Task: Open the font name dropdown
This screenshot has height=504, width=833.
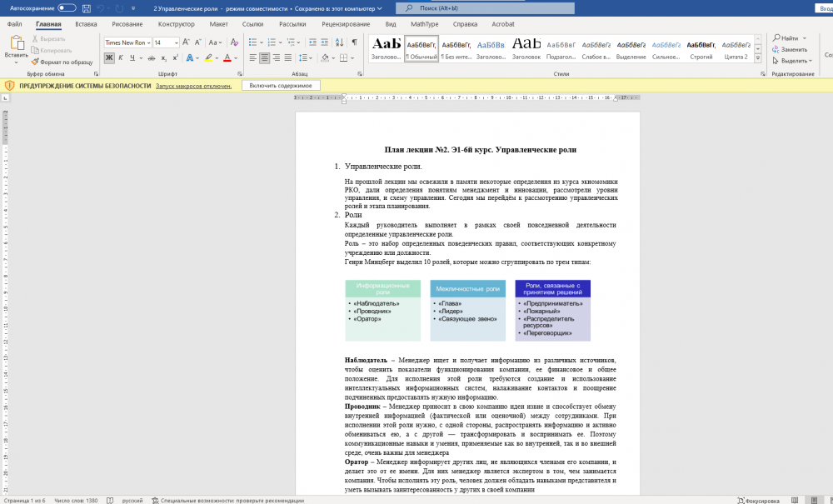Action: click(149, 42)
